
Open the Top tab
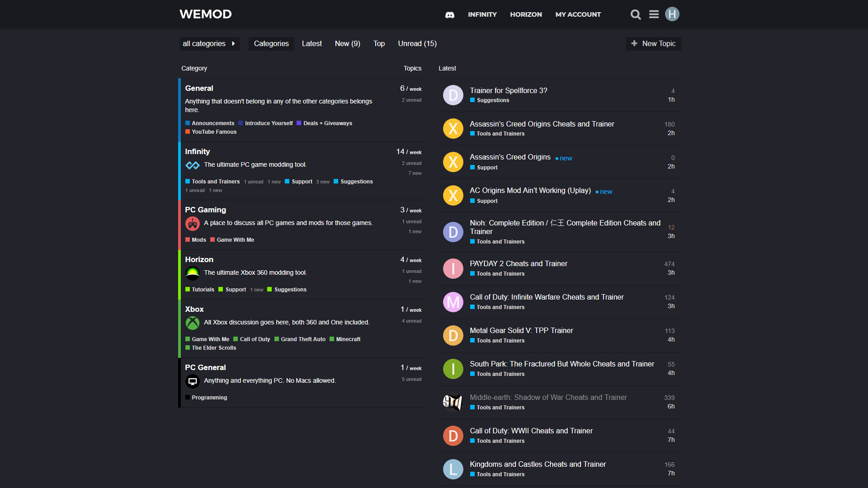click(x=379, y=44)
